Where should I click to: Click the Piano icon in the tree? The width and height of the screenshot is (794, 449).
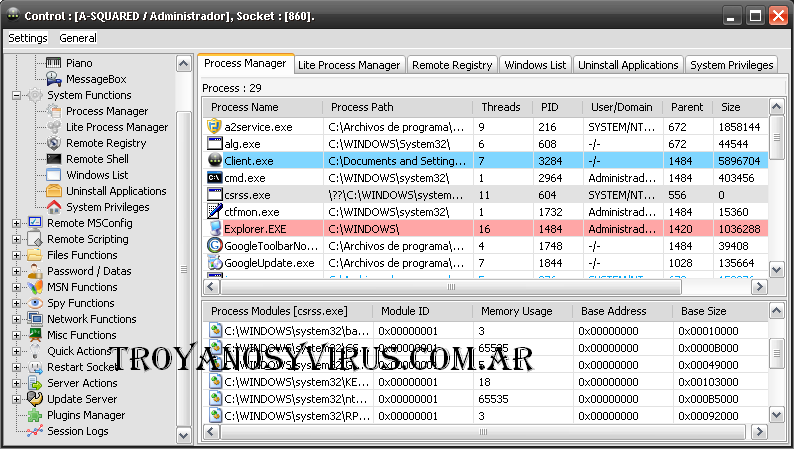click(54, 63)
